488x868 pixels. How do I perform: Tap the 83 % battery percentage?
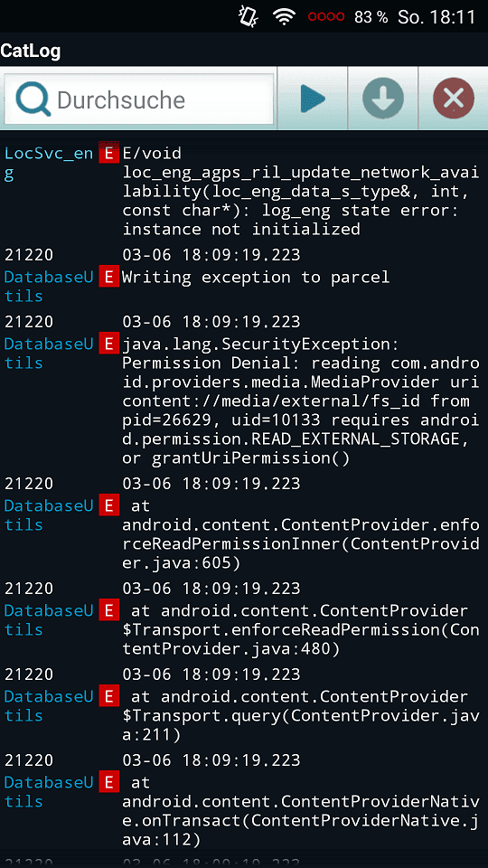point(371,17)
